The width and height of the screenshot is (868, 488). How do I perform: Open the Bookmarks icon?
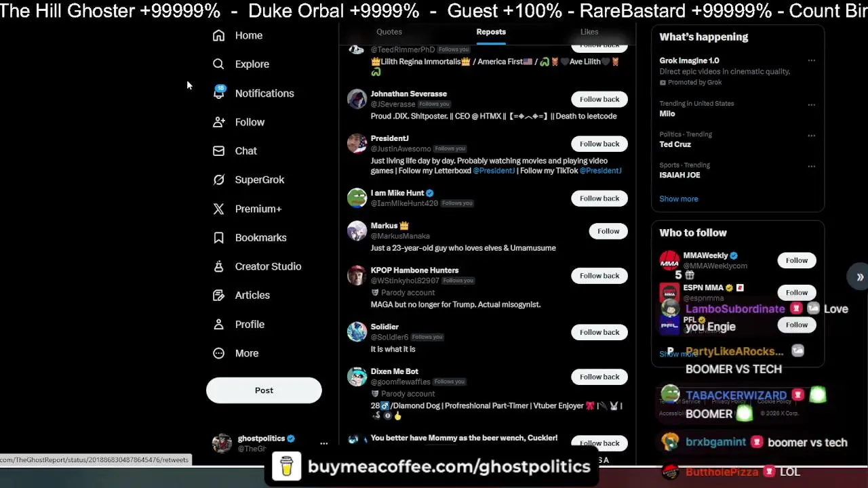pyautogui.click(x=218, y=237)
